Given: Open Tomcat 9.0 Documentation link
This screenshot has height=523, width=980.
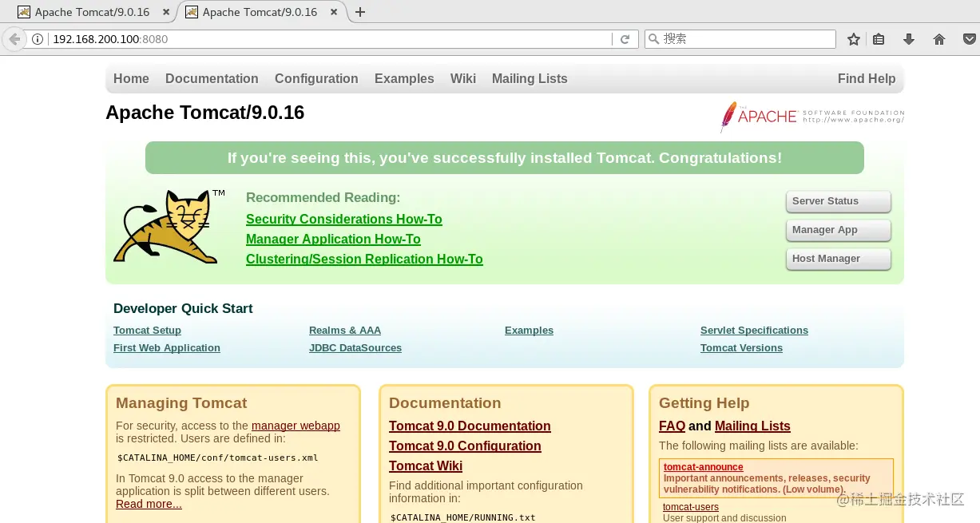Looking at the screenshot, I should 470,426.
